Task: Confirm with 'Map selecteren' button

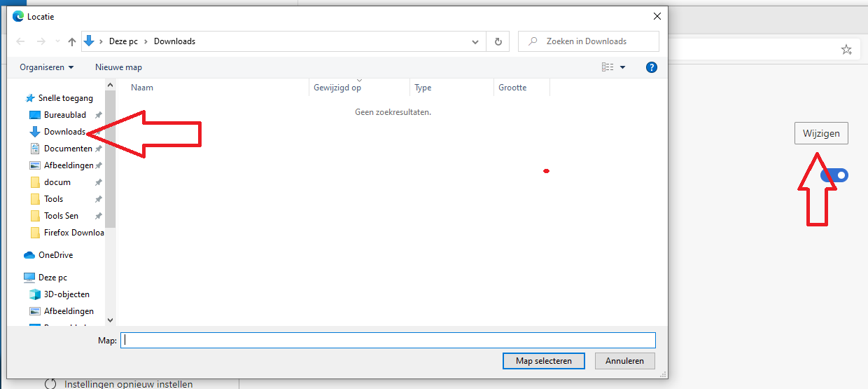Action: [544, 361]
